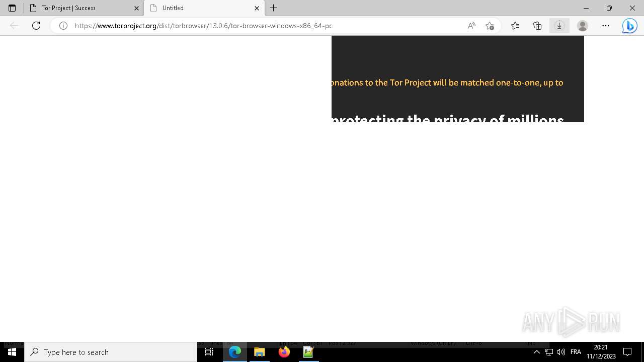Open the Notepad++ taskbar icon

point(308,352)
